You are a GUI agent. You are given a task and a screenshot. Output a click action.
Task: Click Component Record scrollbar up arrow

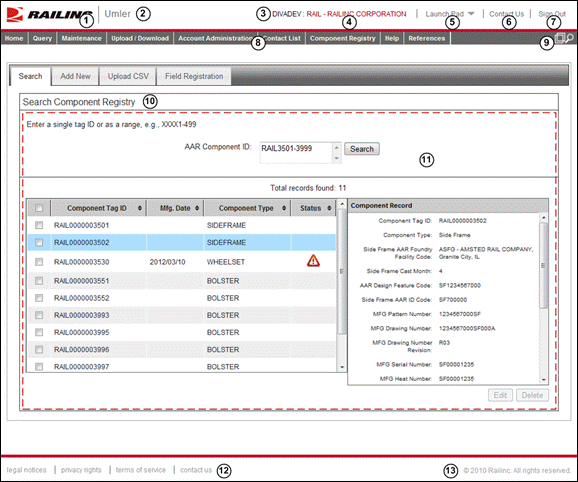pos(543,218)
